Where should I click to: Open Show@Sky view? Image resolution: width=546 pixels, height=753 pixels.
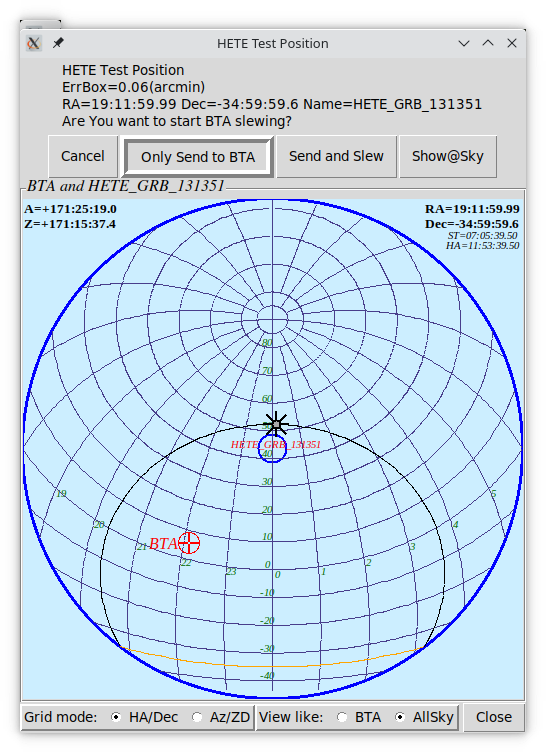click(x=448, y=157)
